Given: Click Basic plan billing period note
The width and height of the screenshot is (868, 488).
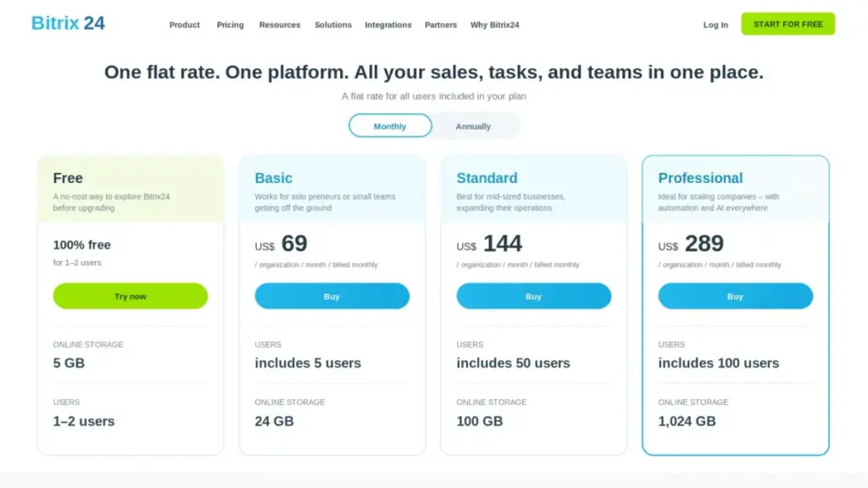Looking at the screenshot, I should 316,265.
